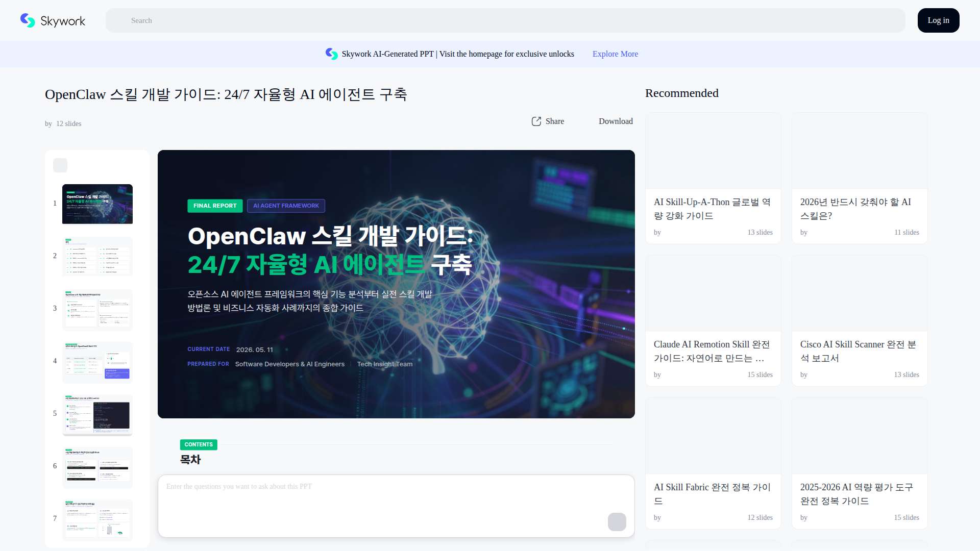Select slide 6 thumbnail
Image resolution: width=980 pixels, height=551 pixels.
tap(97, 467)
